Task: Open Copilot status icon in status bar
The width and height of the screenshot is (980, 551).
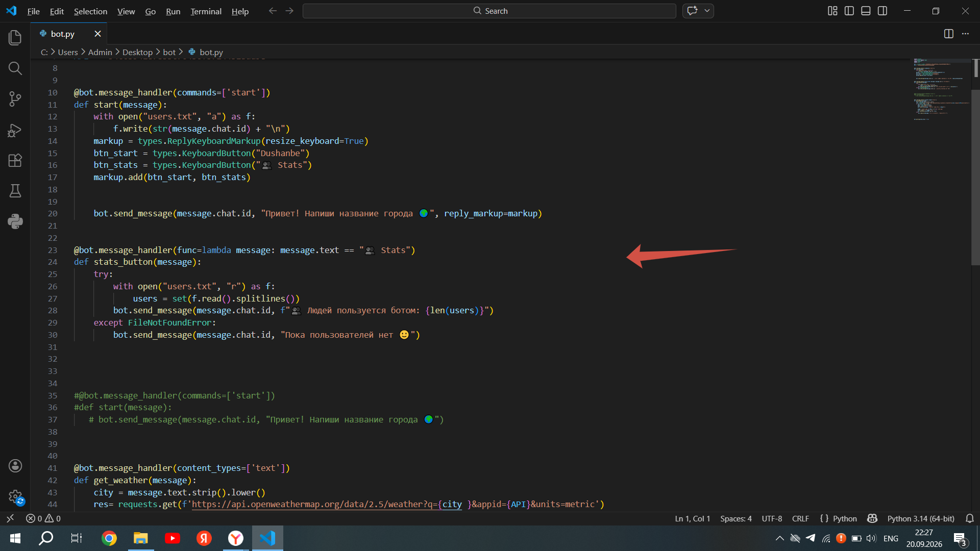Action: (x=872, y=518)
